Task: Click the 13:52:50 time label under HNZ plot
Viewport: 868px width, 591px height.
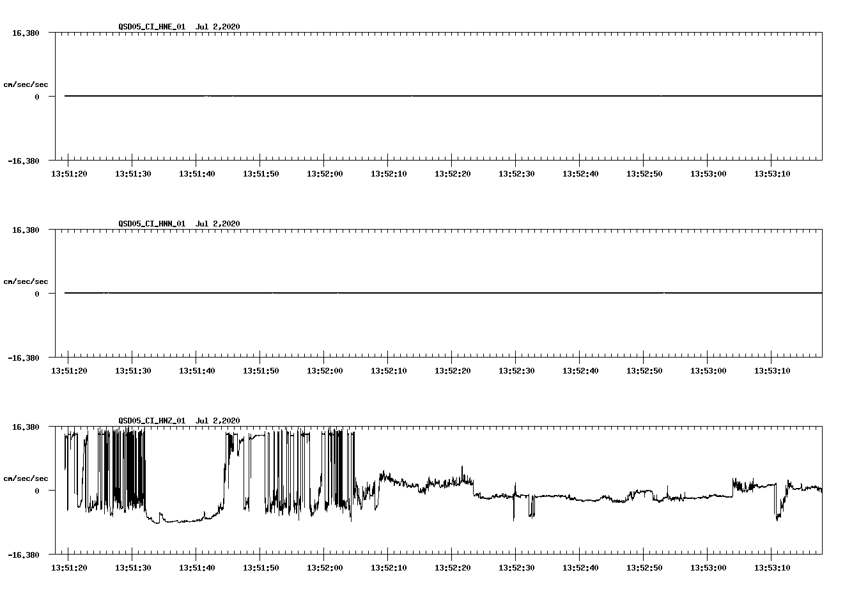Action: pyautogui.click(x=644, y=568)
